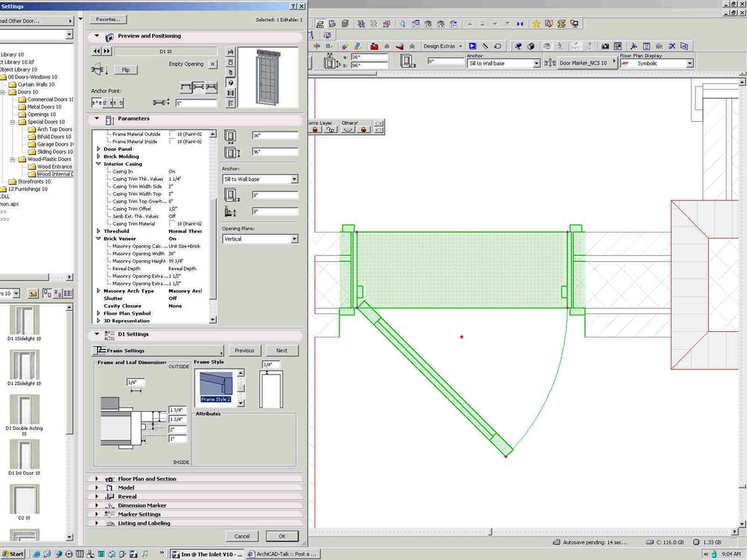Open the Design Extras toolbar menu
Screen dimensions: 747x560
click(x=443, y=46)
